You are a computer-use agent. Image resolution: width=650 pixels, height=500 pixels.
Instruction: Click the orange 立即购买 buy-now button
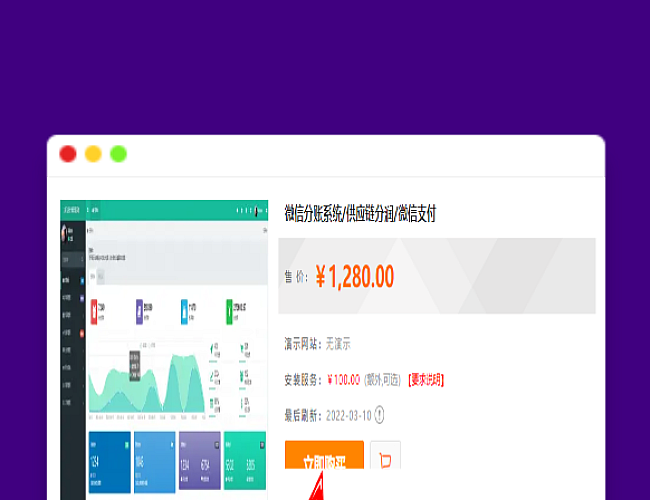[x=324, y=455]
